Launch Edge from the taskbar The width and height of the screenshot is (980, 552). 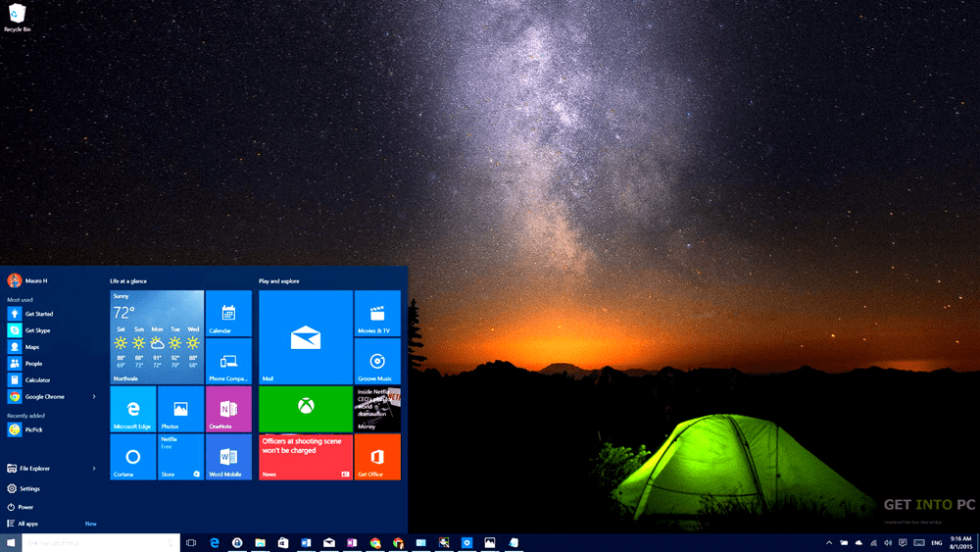click(x=215, y=542)
